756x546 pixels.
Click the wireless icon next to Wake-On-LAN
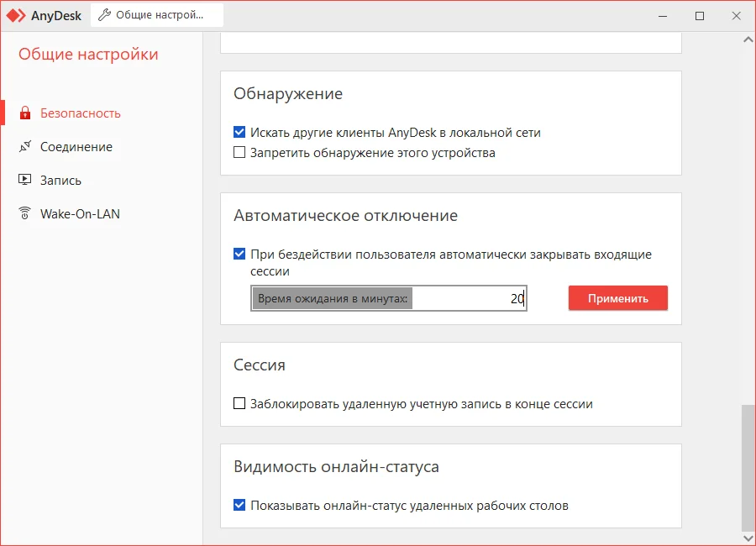[24, 214]
